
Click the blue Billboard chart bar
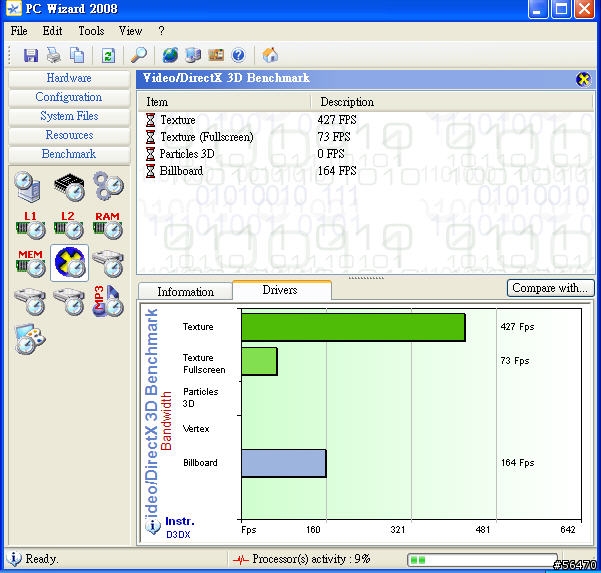point(284,463)
